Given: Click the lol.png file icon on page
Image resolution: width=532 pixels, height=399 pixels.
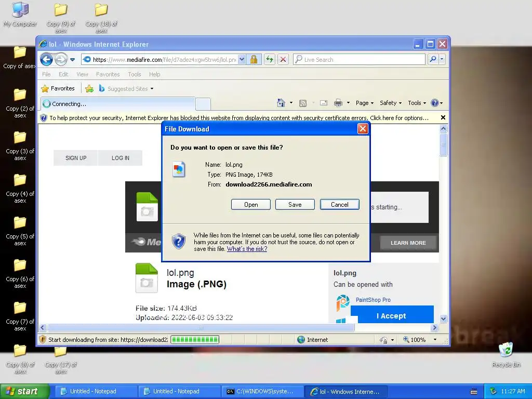Looking at the screenshot, I should 147,278.
